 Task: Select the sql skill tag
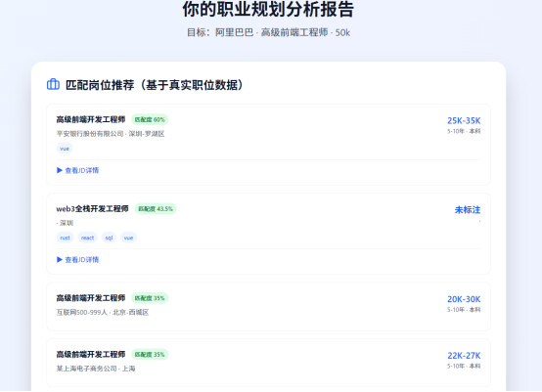click(x=109, y=238)
